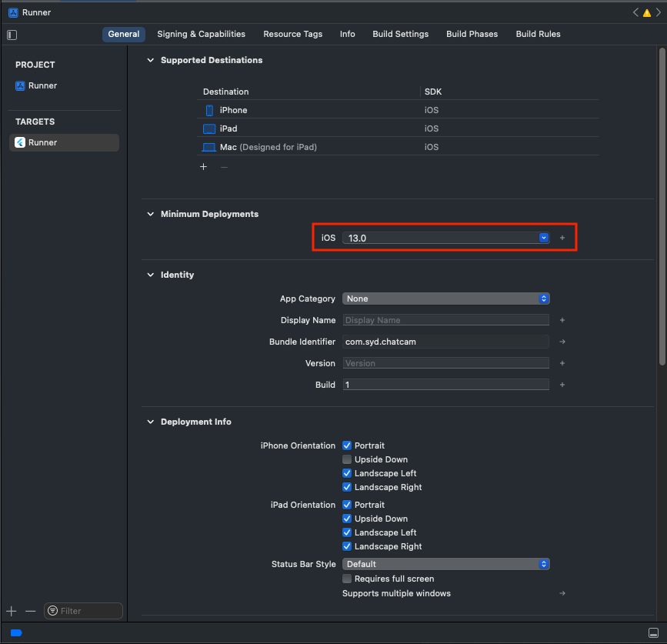Click the targets Filter search field
Screen dimensions: 667x644
(83, 611)
